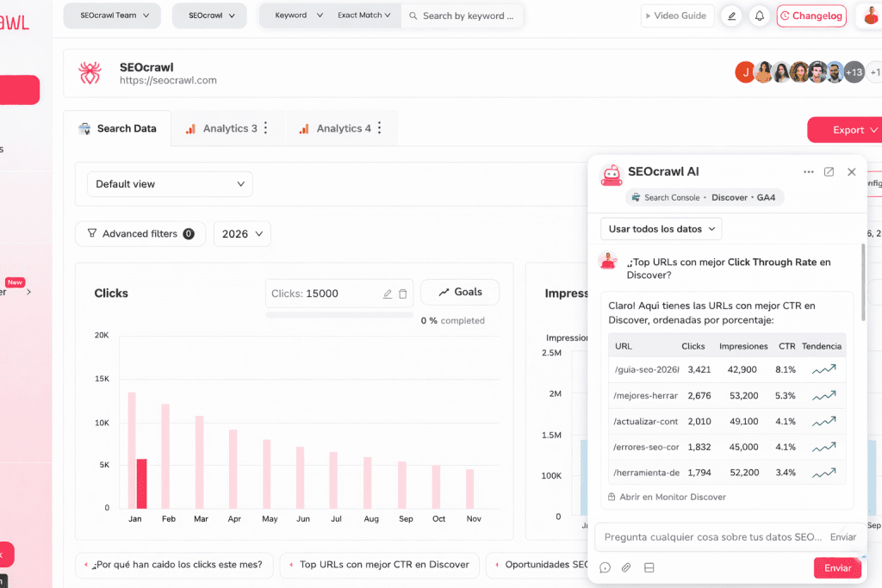Attach a file with paperclip icon
Screen dimensions: 882x588
point(626,567)
